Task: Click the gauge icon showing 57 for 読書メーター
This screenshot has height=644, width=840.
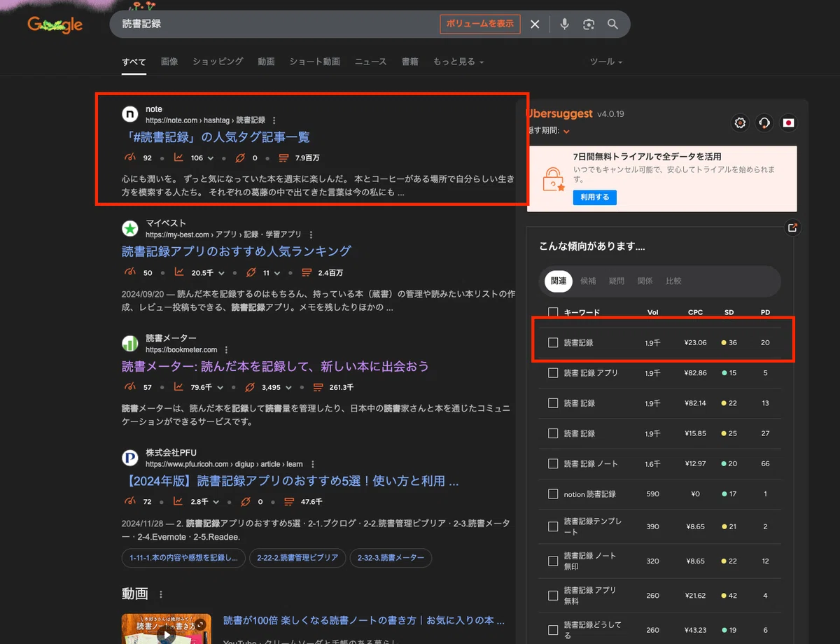Action: (x=130, y=387)
